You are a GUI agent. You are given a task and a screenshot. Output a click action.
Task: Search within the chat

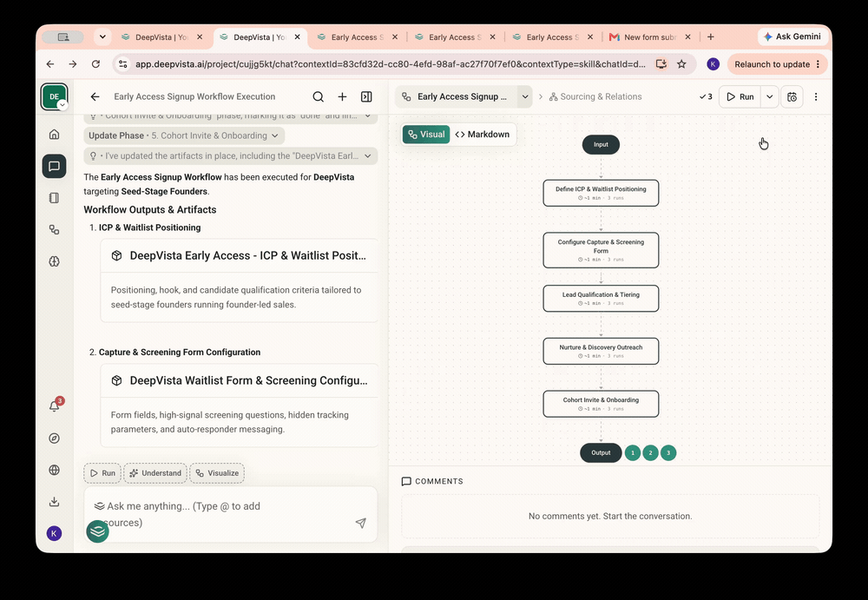pos(319,97)
